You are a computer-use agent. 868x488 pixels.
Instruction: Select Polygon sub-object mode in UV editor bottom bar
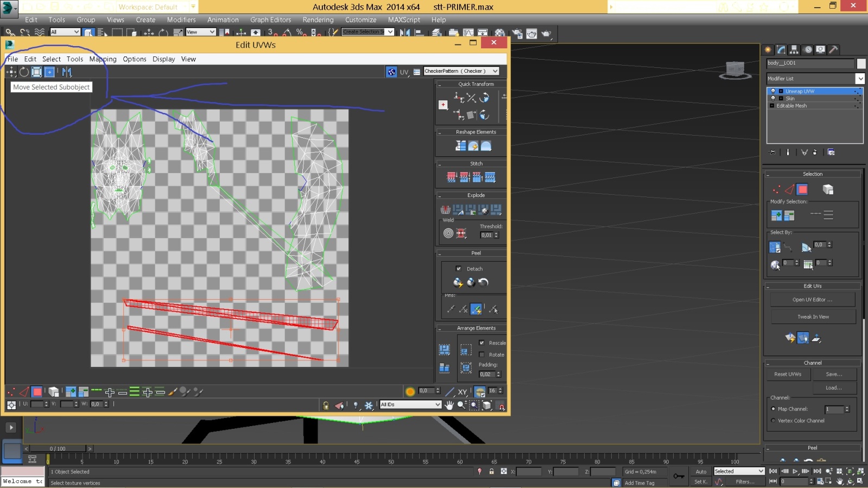(x=37, y=391)
